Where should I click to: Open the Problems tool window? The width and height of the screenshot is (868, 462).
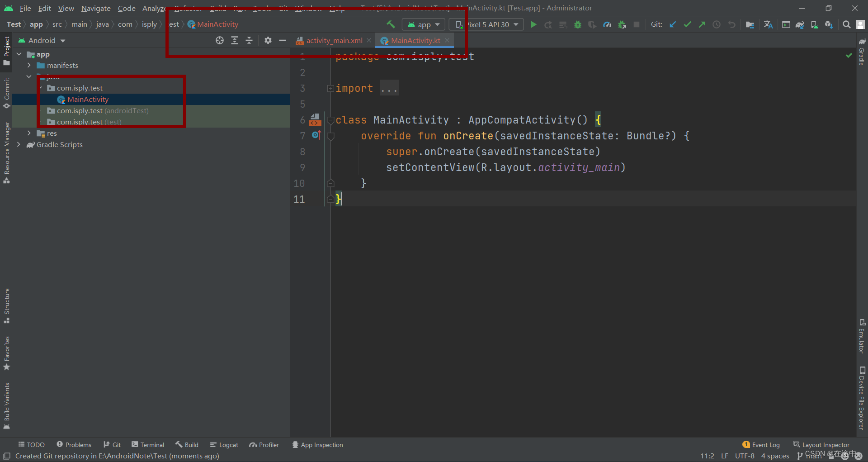[74, 445]
